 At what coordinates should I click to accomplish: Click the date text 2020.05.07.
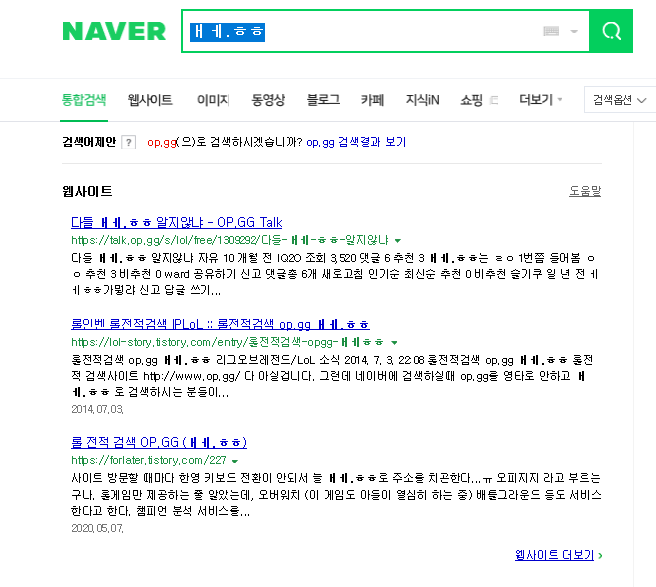(97, 528)
